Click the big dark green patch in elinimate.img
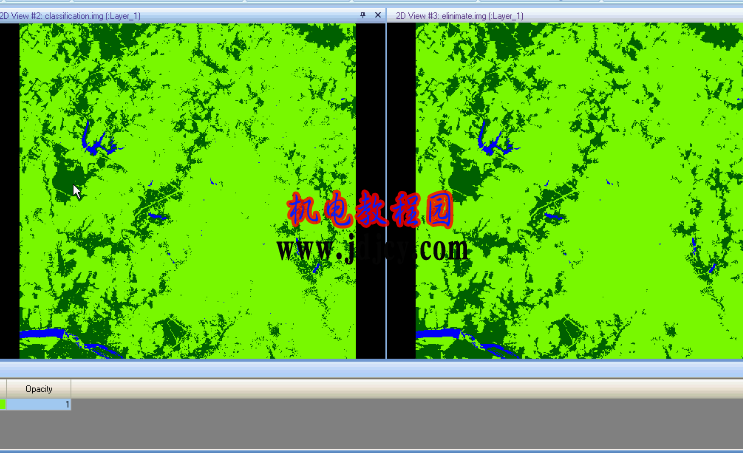Viewport: 743px width, 453px height. pos(466,178)
